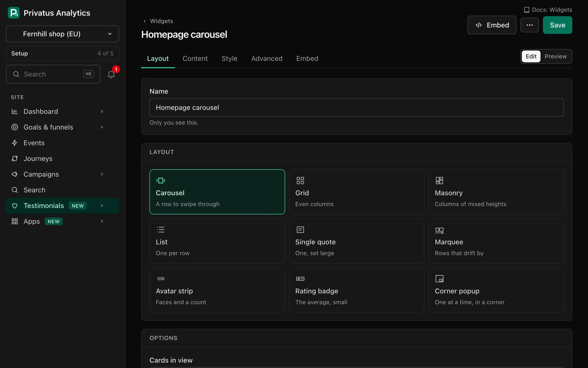Click the Marquee layout icon

coord(439,230)
